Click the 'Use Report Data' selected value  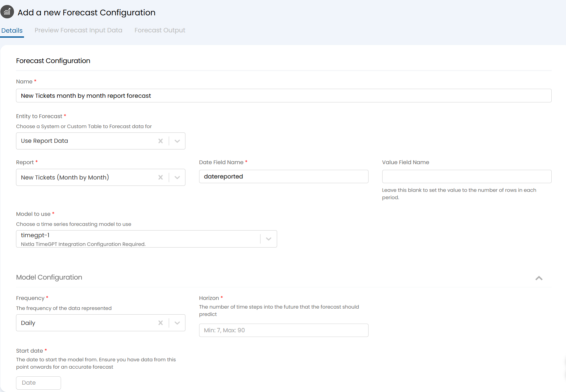click(x=44, y=141)
